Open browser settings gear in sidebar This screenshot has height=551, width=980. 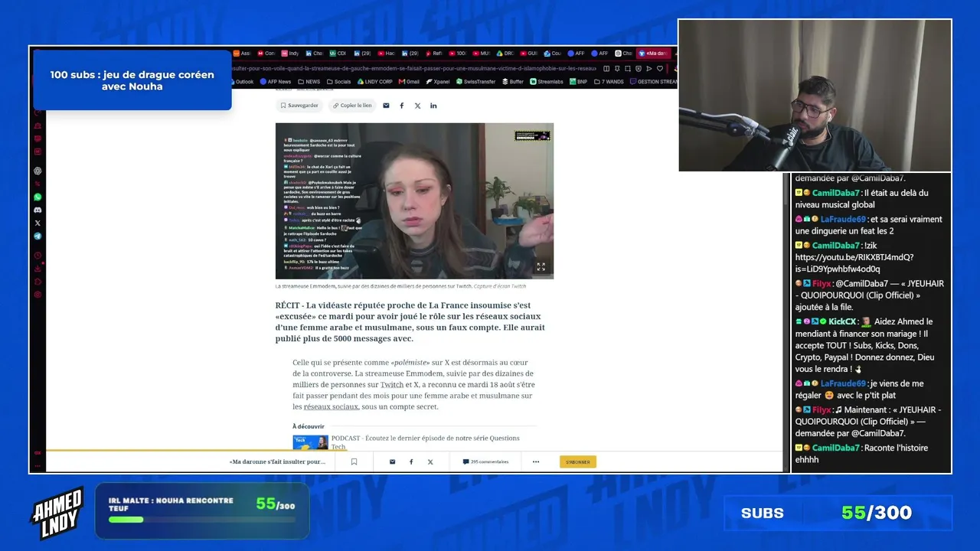point(38,295)
